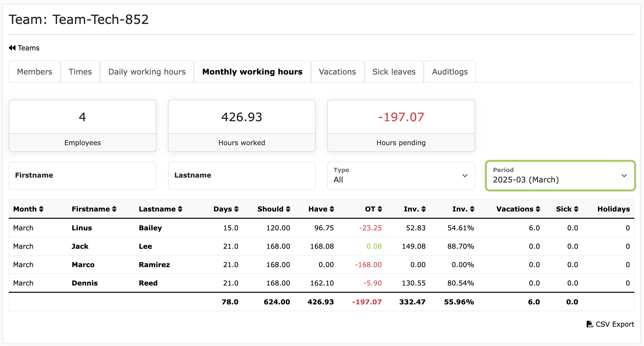Select the Auditlogs tab

(x=449, y=72)
